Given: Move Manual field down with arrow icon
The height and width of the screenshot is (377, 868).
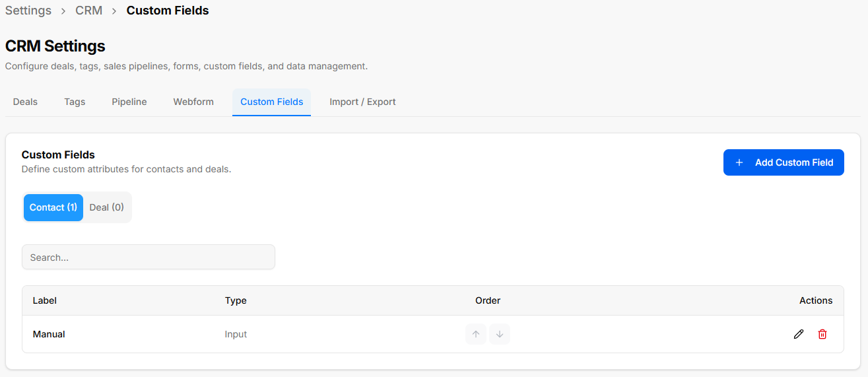Looking at the screenshot, I should [x=500, y=334].
